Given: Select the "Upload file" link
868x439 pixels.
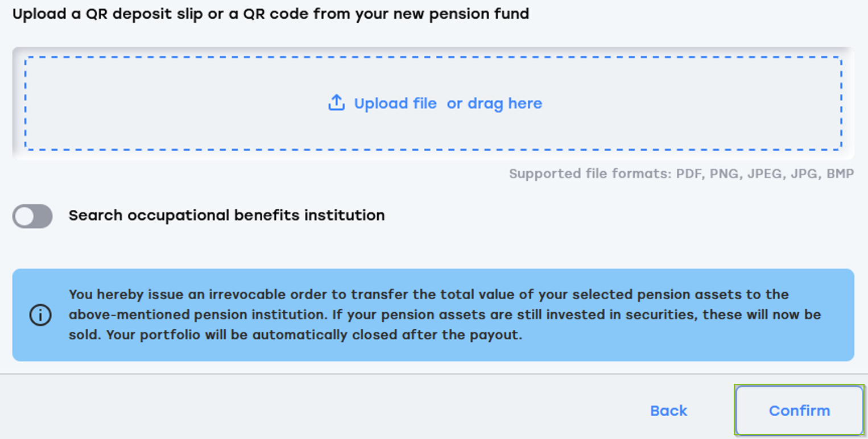Looking at the screenshot, I should pos(395,103).
